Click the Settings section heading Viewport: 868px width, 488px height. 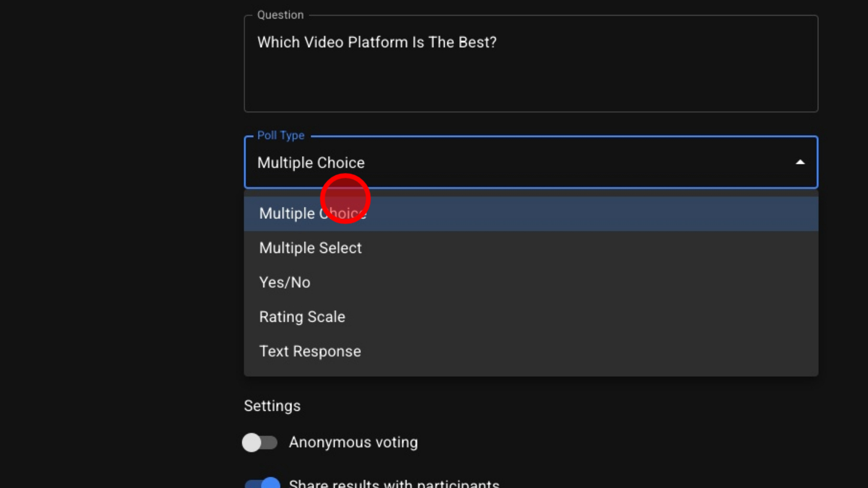click(272, 405)
